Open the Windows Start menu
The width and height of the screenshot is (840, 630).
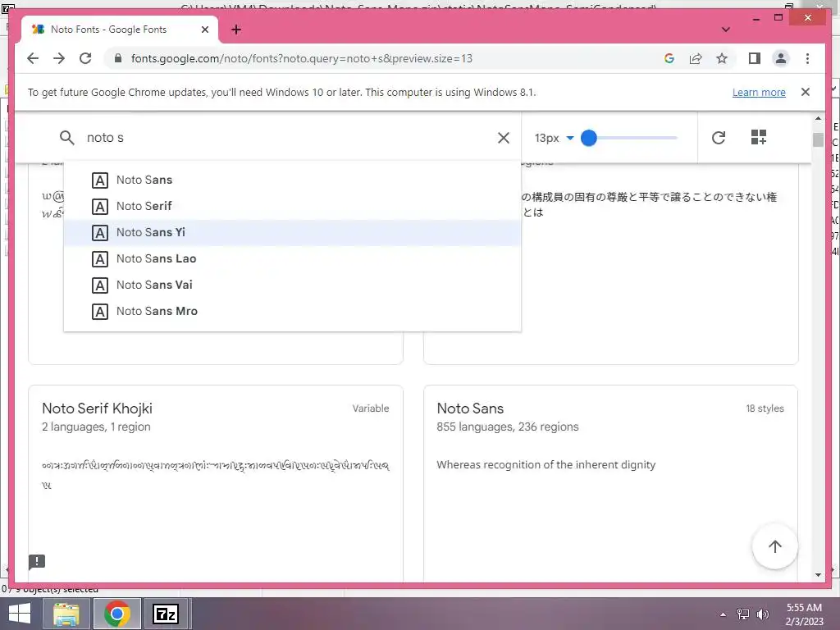click(20, 614)
